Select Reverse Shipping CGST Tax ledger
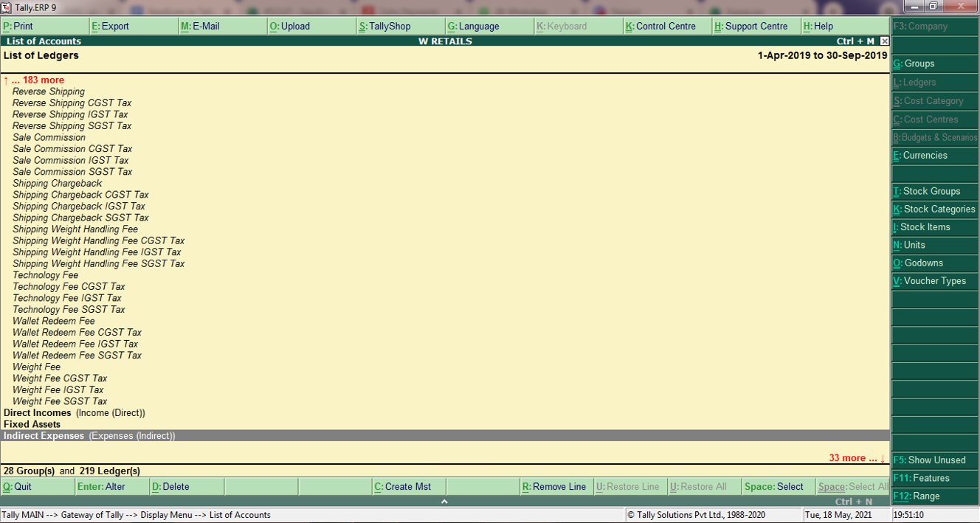This screenshot has width=980, height=523. (x=72, y=103)
